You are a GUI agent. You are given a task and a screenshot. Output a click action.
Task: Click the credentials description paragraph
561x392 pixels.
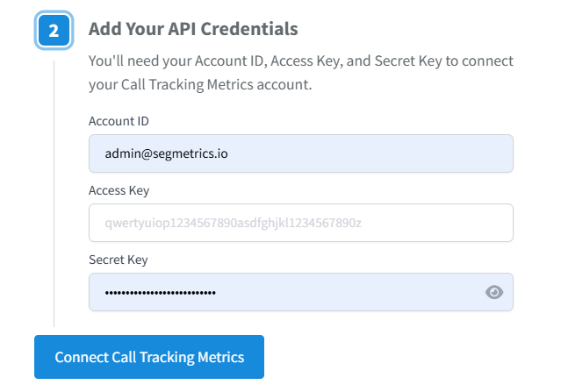click(301, 74)
